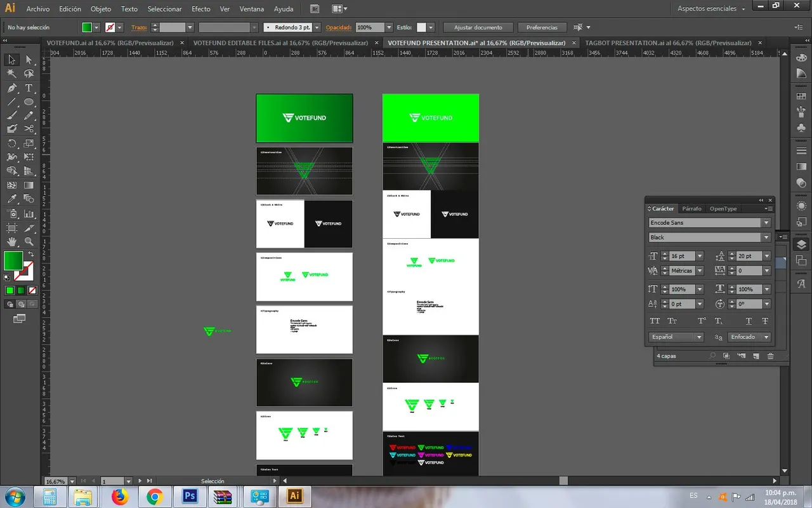Select the Scale tool
This screenshot has height=508, width=812.
click(x=29, y=144)
